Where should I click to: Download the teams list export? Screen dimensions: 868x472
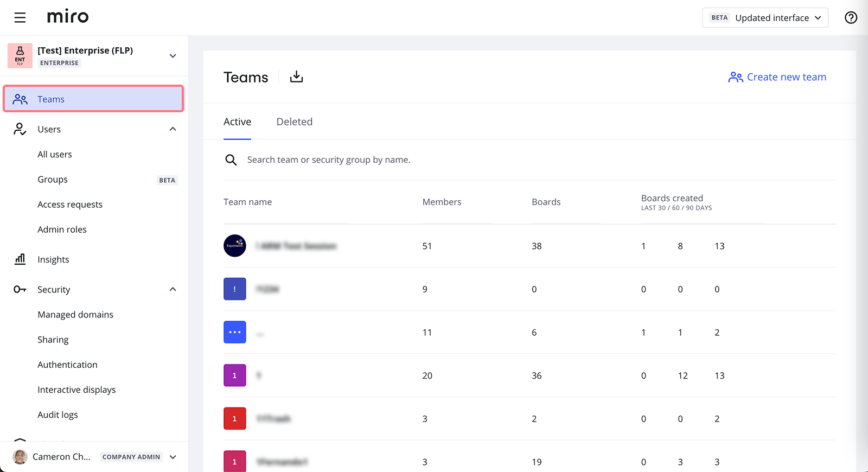pos(296,77)
